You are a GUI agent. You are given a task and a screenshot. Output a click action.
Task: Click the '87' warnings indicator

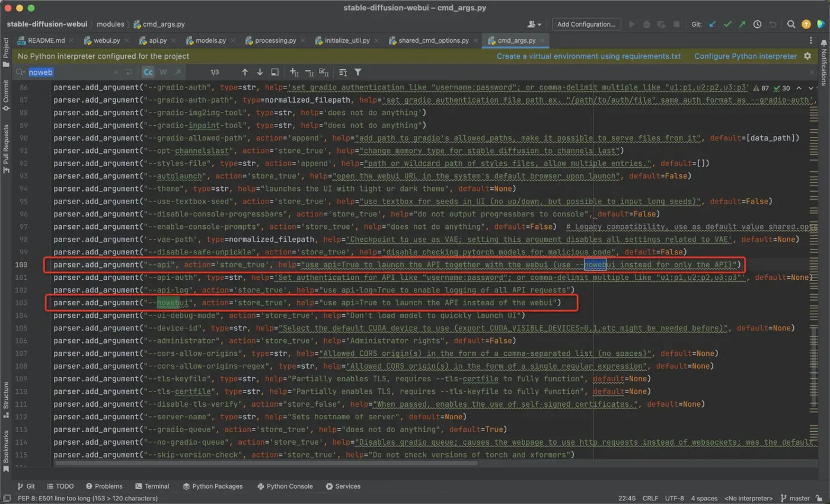[761, 88]
